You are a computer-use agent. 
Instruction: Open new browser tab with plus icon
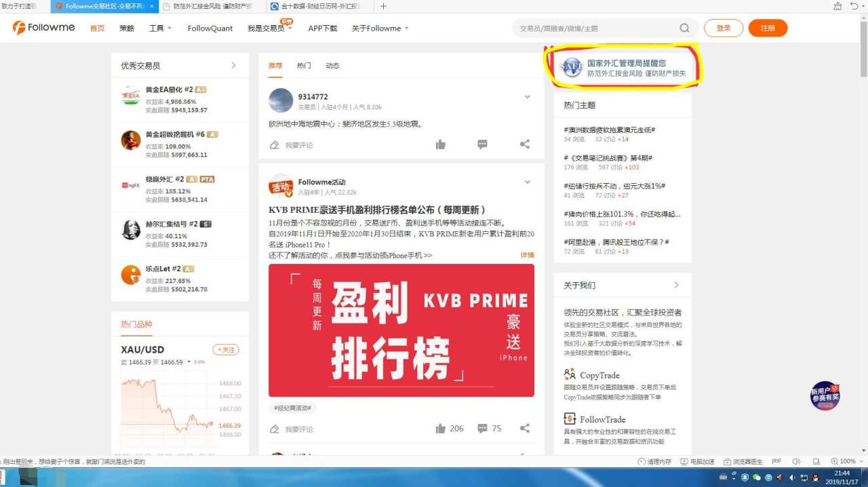click(x=383, y=6)
